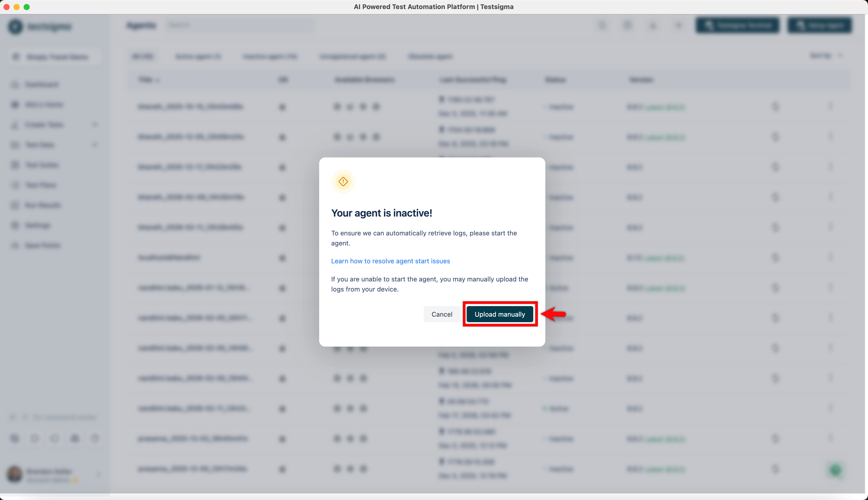The image size is (868, 500).
Task: Click the refresh icon in the first row's Version column
Action: click(776, 107)
